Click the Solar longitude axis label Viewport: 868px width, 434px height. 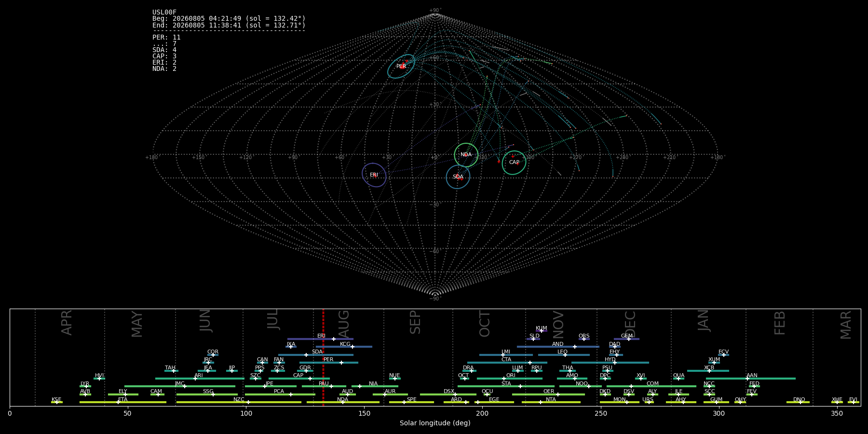(435, 423)
